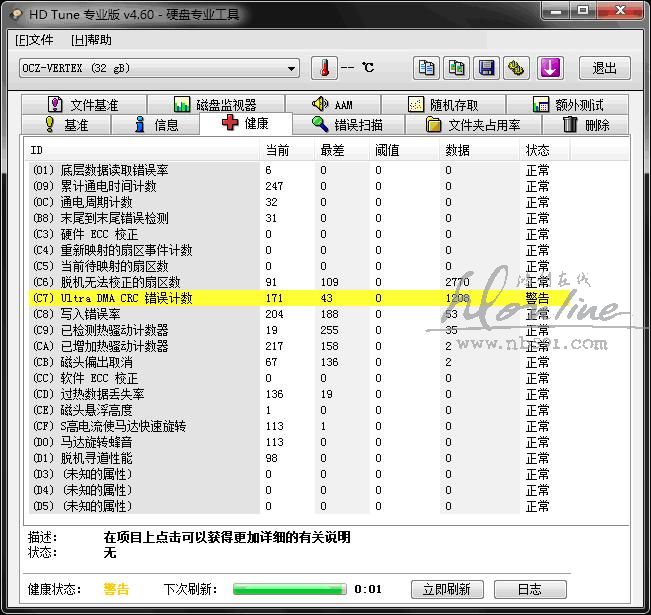Open the 文件夹占用率 tab
This screenshot has width=651, height=615.
[x=473, y=125]
